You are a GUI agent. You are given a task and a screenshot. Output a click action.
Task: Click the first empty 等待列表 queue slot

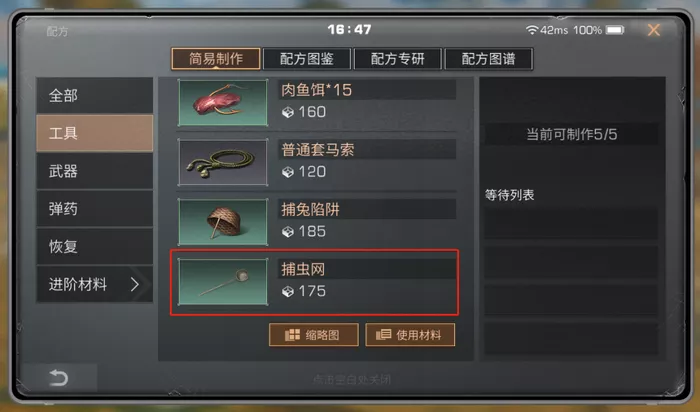pos(571,223)
